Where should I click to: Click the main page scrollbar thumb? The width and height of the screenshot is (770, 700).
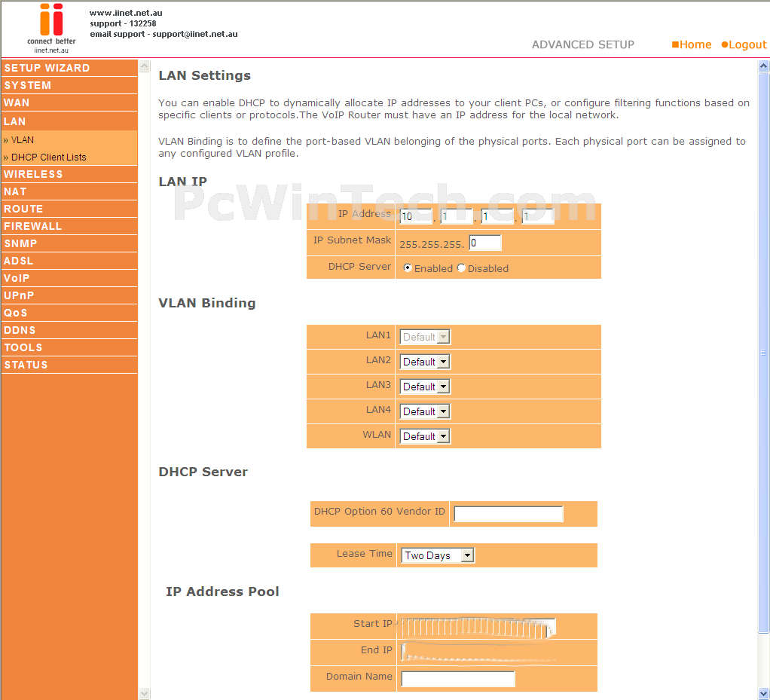(x=764, y=353)
